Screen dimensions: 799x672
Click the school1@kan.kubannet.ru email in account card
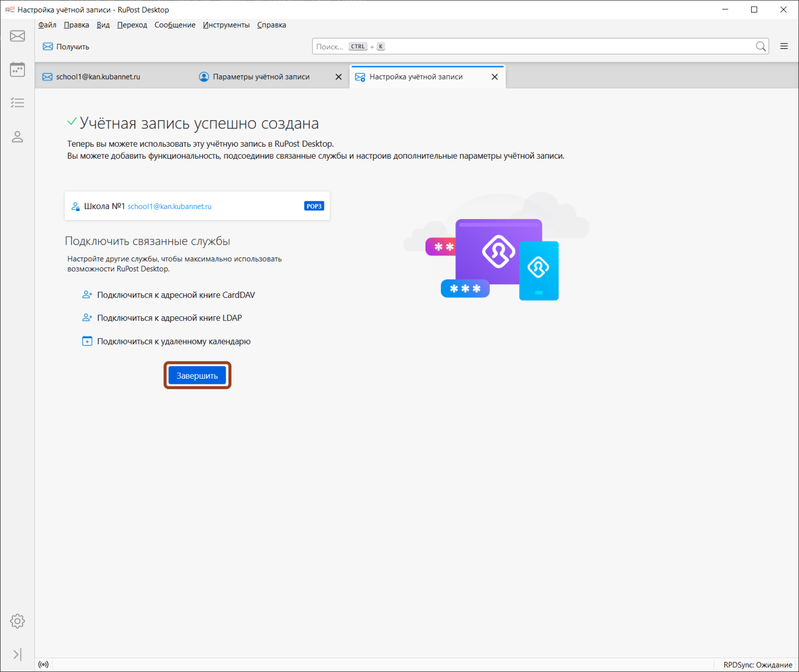tap(170, 206)
